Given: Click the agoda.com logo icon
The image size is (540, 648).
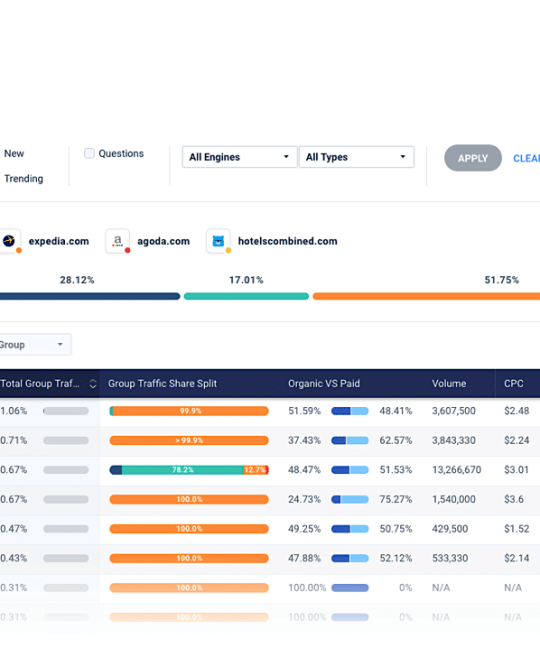Looking at the screenshot, I should (118, 241).
